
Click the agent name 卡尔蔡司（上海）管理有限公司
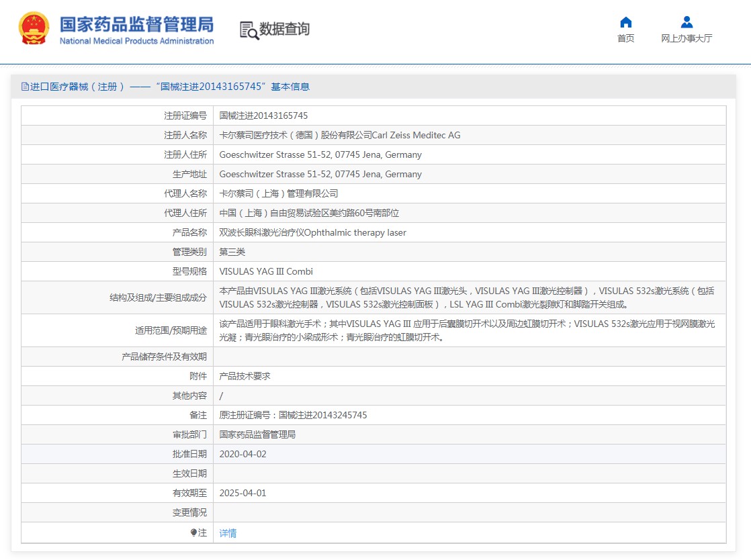(278, 193)
